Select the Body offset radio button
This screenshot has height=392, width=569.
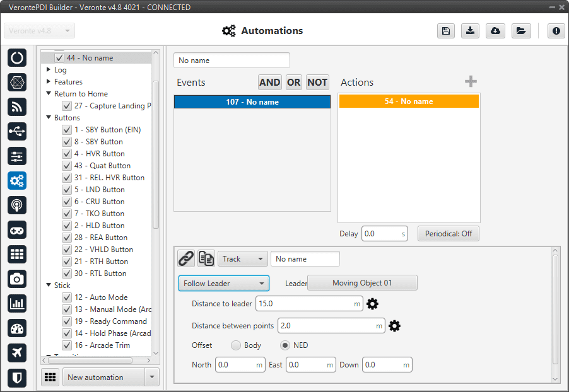click(x=236, y=345)
